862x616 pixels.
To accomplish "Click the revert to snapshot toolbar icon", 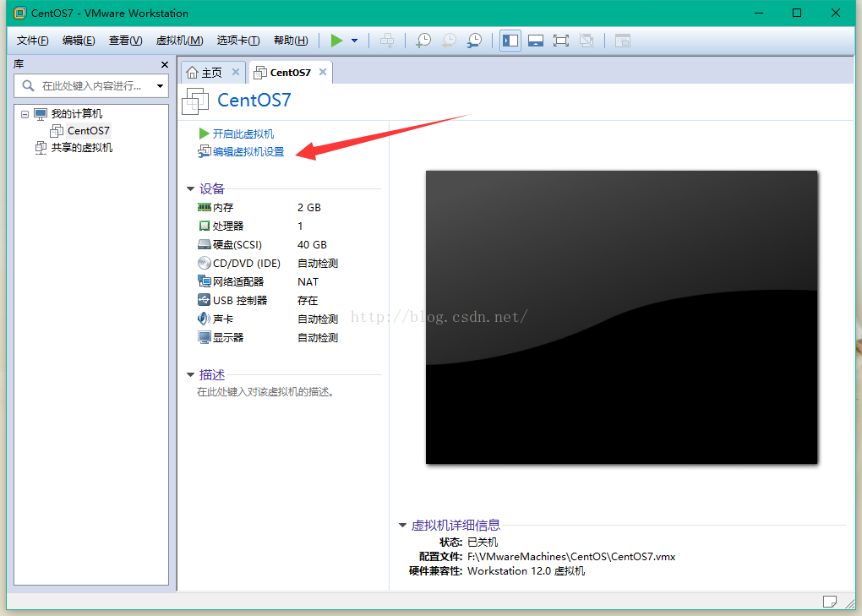I will [x=449, y=40].
